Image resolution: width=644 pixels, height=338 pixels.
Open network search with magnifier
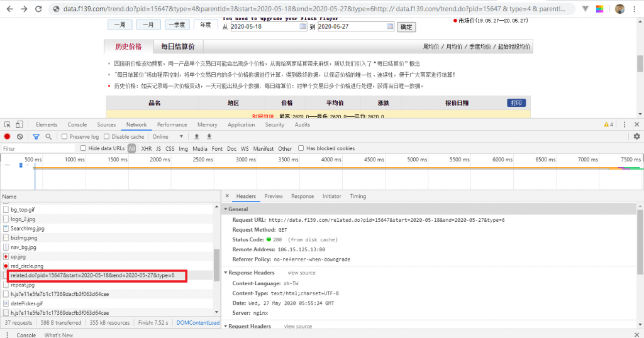48,136
